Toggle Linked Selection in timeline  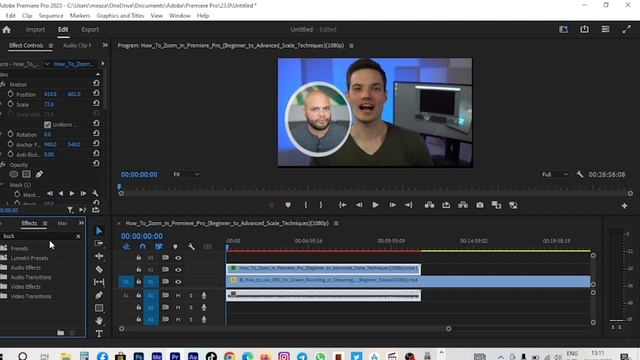tap(159, 247)
